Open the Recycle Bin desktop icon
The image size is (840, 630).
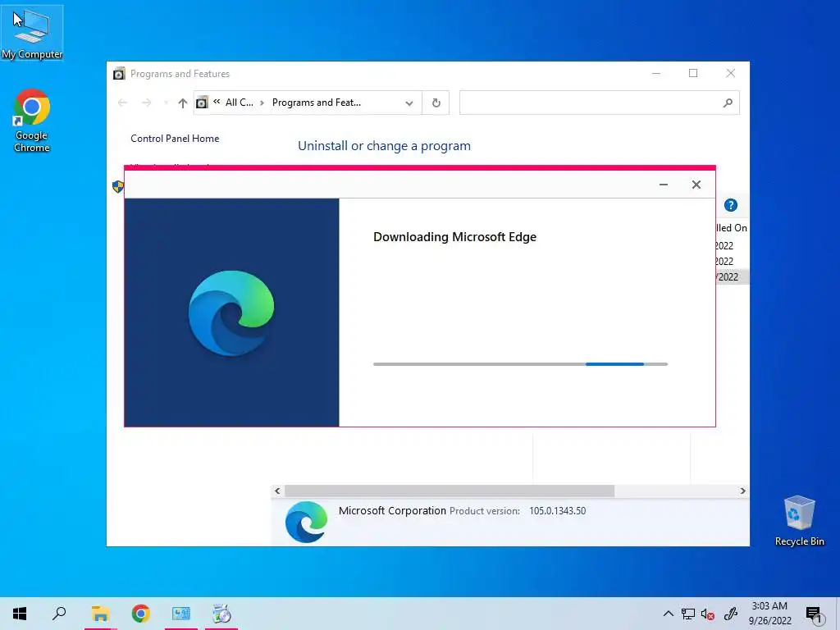pyautogui.click(x=799, y=521)
